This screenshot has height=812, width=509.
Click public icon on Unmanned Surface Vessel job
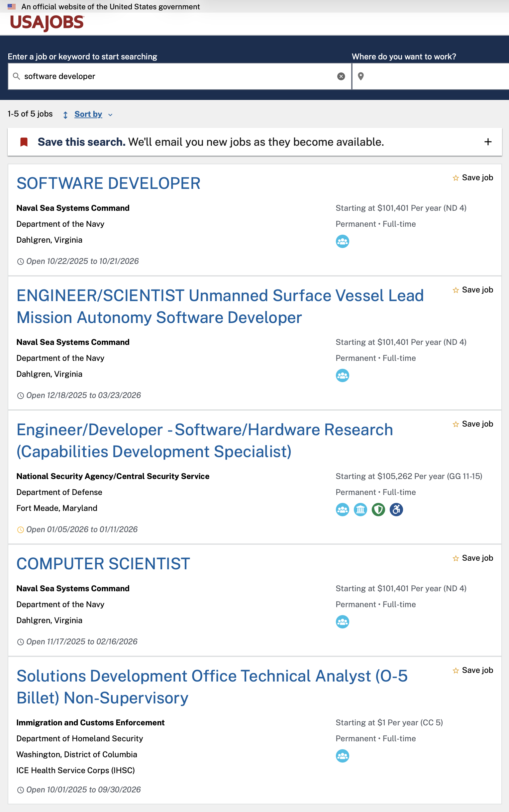tap(342, 375)
